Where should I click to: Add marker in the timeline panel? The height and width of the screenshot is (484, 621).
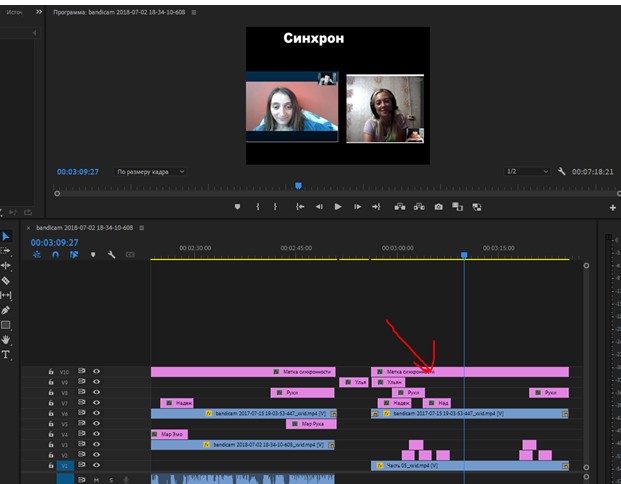point(93,255)
